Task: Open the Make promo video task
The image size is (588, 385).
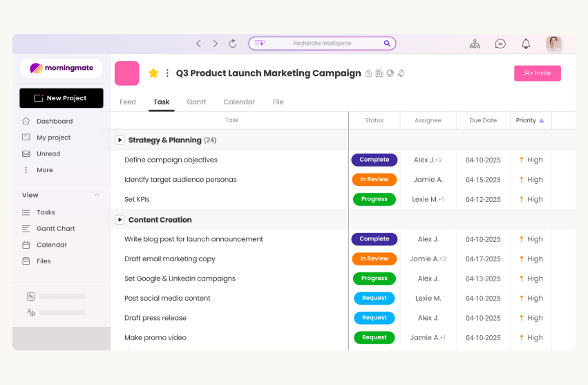Action: click(155, 338)
